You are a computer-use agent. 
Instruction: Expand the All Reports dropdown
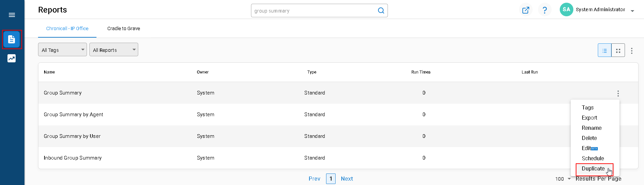tap(114, 49)
